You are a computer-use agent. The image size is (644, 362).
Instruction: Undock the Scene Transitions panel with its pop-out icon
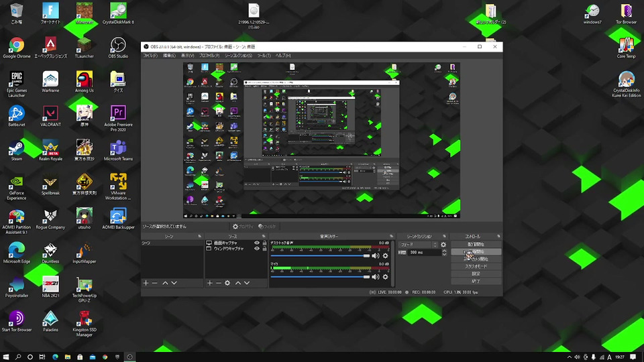coord(444,237)
